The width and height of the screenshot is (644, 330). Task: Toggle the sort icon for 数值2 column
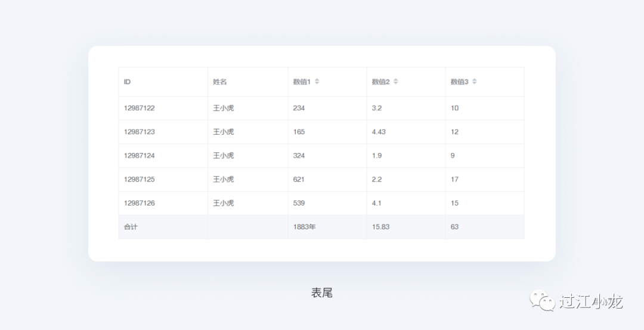coord(395,82)
